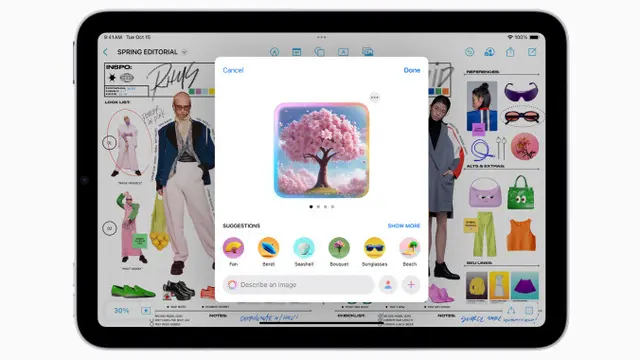Select the bag of lemons image
The image size is (640, 360).
click(x=159, y=223)
